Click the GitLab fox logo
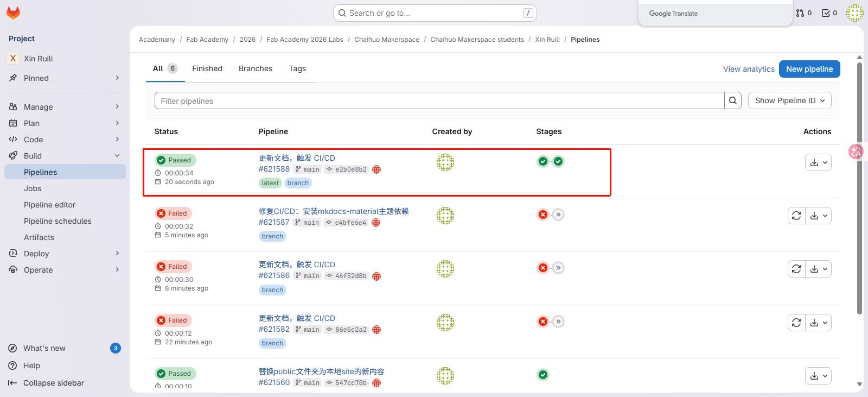868x397 pixels. click(x=13, y=12)
